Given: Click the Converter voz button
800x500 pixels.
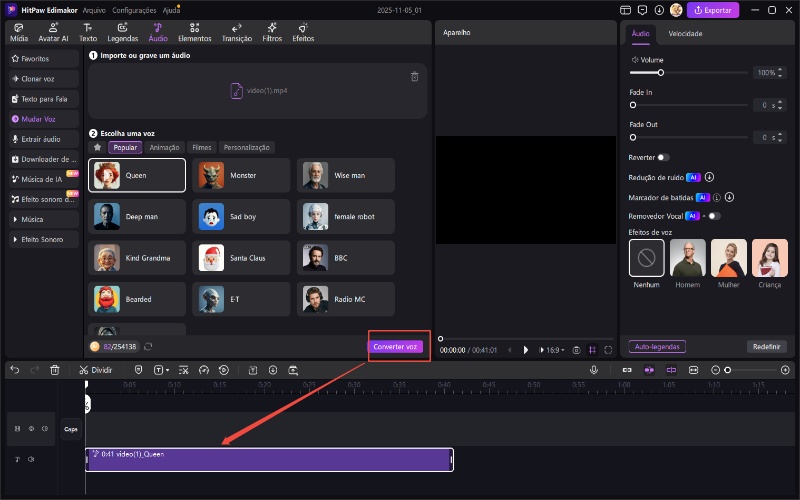Looking at the screenshot, I should pos(397,346).
